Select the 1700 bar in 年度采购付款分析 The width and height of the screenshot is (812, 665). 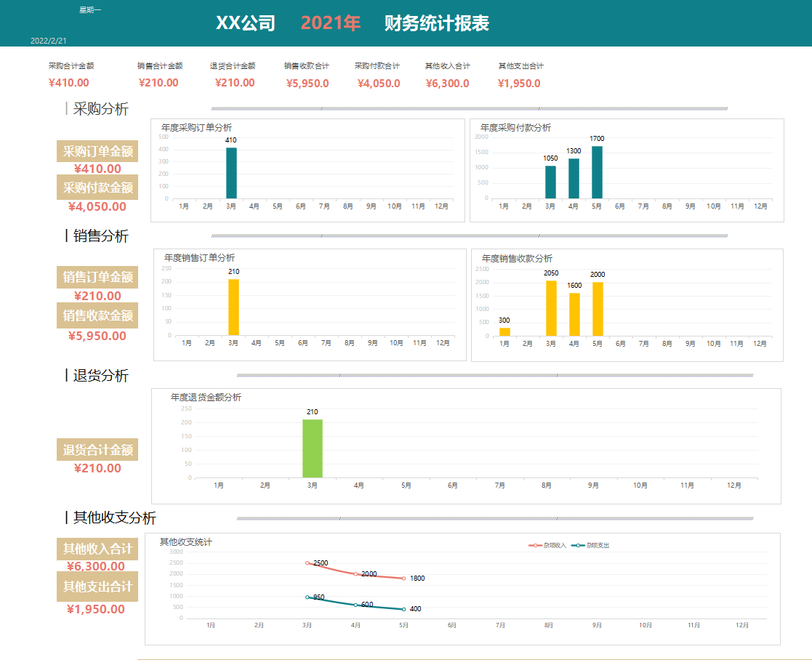click(596, 171)
